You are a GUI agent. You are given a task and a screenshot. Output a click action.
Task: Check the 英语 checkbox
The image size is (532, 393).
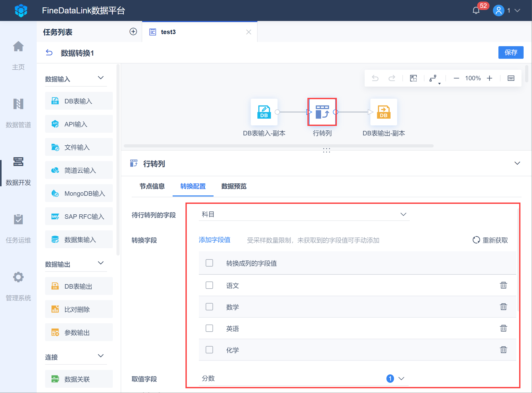pyautogui.click(x=209, y=328)
